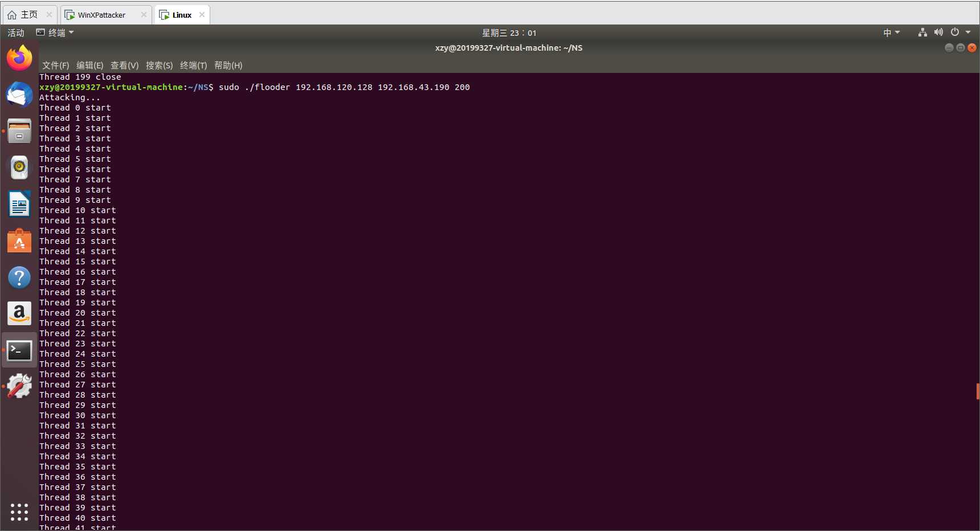The width and height of the screenshot is (980, 531).
Task: Click 'Thread 20 start' line
Action: pos(77,313)
